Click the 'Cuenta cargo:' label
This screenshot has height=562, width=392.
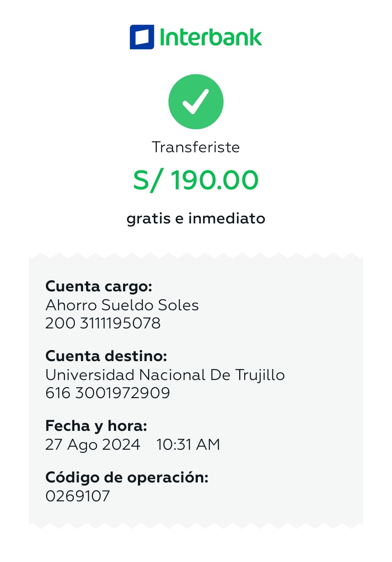pyautogui.click(x=99, y=286)
